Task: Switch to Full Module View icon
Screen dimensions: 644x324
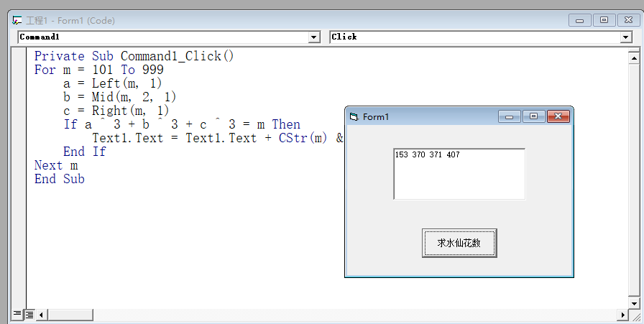Action: 29,315
